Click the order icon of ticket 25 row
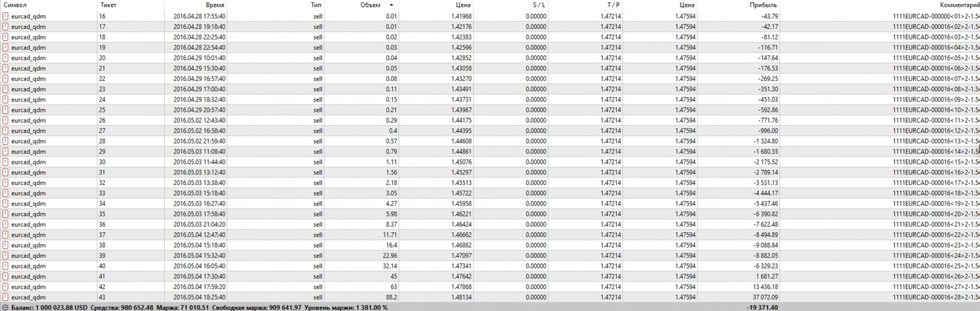The image size is (980, 311). click(6, 110)
